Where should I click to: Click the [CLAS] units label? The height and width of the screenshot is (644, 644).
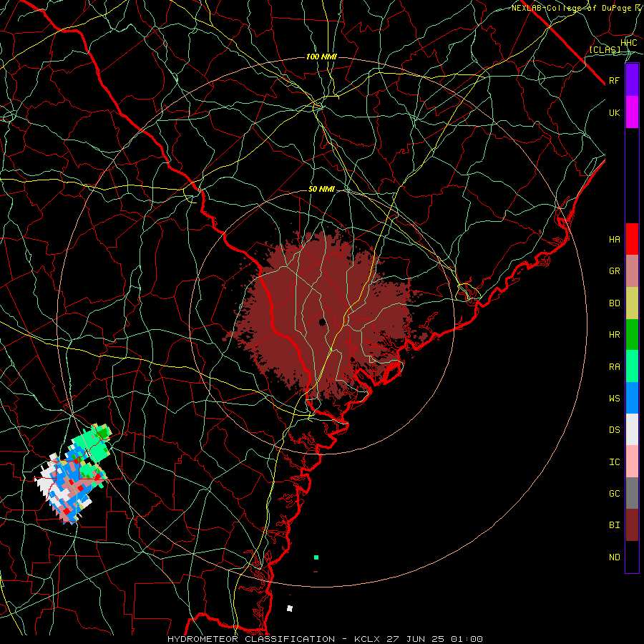pyautogui.click(x=605, y=49)
